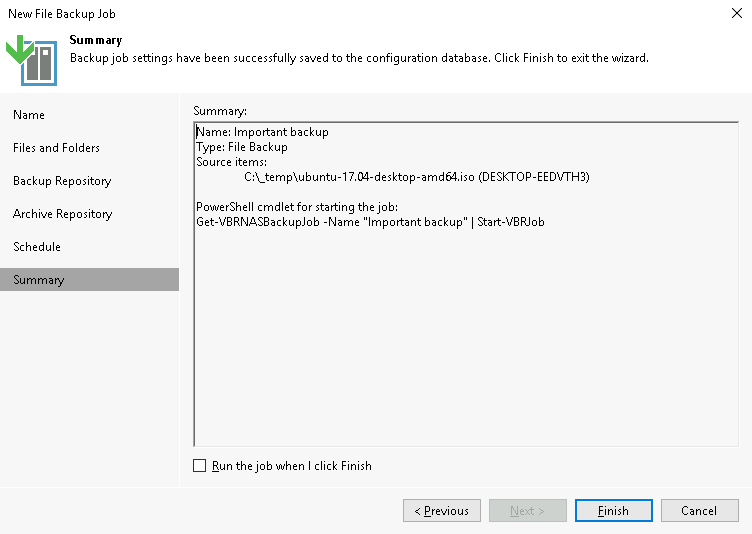The height and width of the screenshot is (534, 752).
Task: Click the Previous button
Action: [442, 510]
